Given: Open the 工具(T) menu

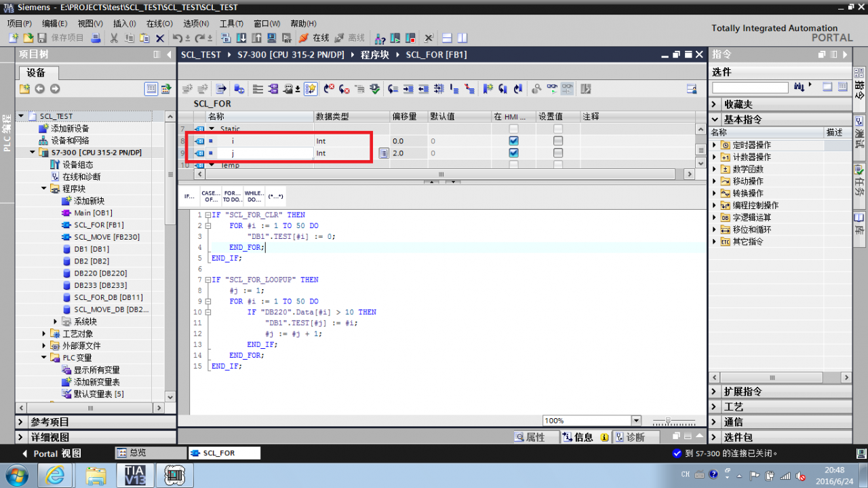Looking at the screenshot, I should [231, 24].
